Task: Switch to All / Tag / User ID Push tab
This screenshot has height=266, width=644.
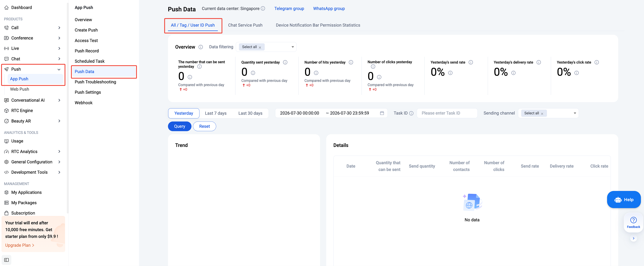Action: tap(193, 25)
